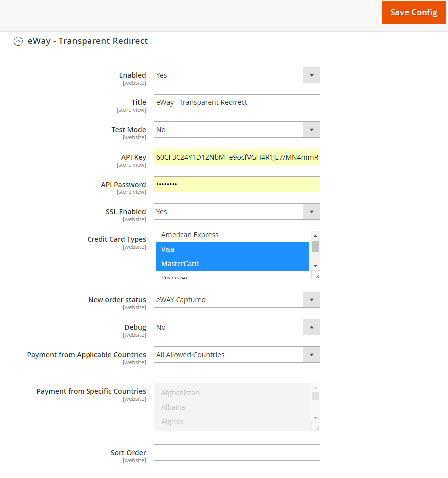Click the website label under Enabled

[134, 83]
